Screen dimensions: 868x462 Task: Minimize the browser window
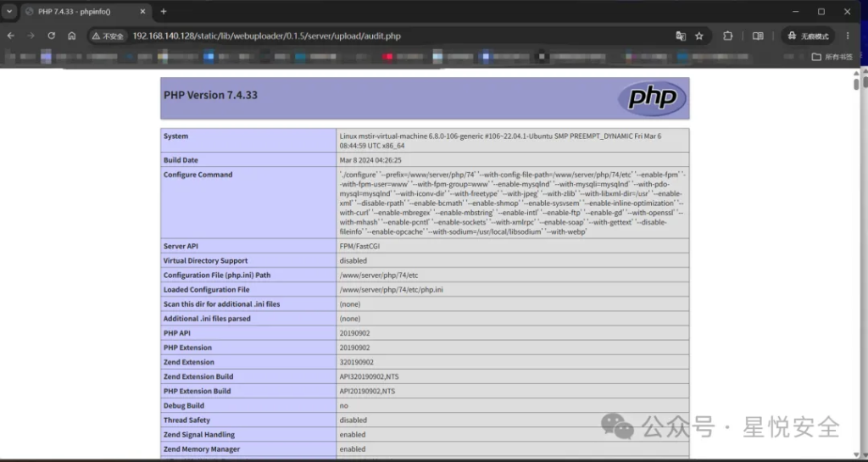pos(795,11)
